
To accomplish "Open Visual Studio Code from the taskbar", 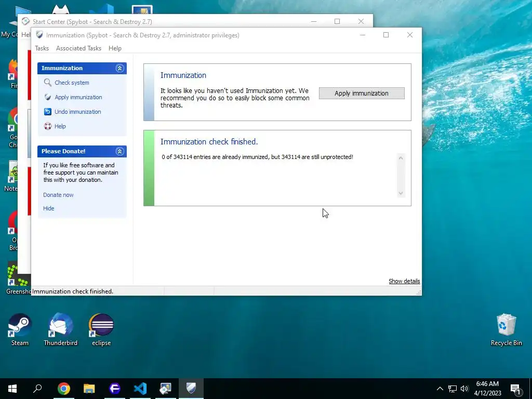I will pos(140,389).
